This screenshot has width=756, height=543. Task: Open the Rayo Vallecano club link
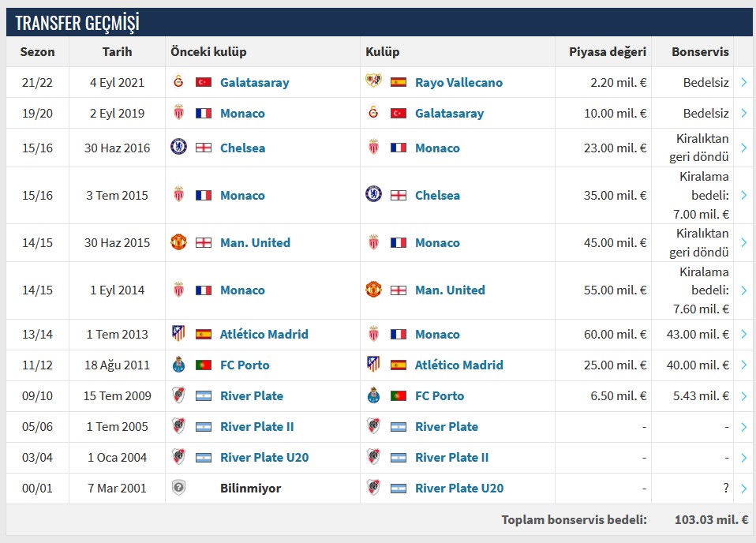[458, 82]
